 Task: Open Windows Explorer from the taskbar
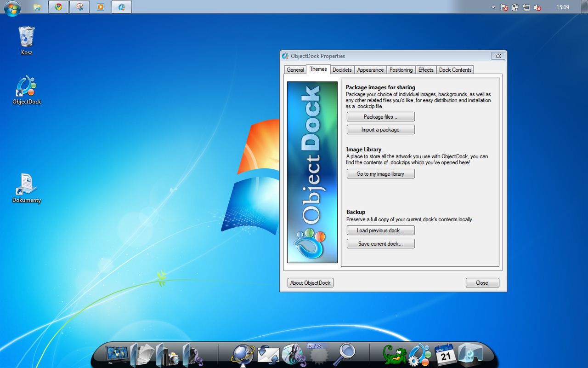point(37,7)
